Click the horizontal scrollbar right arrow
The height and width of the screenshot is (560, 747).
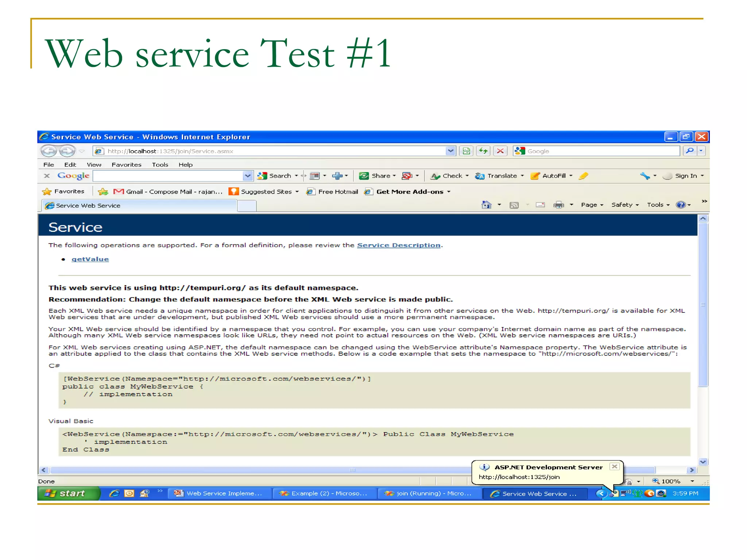pos(692,470)
